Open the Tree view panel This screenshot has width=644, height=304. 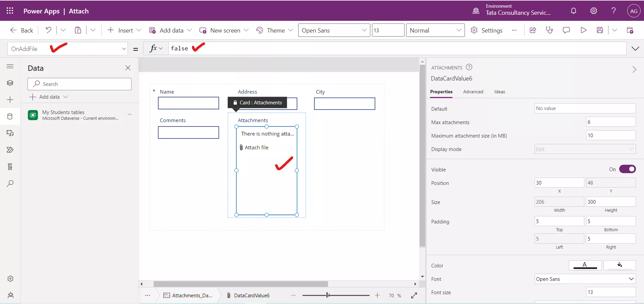point(10,83)
